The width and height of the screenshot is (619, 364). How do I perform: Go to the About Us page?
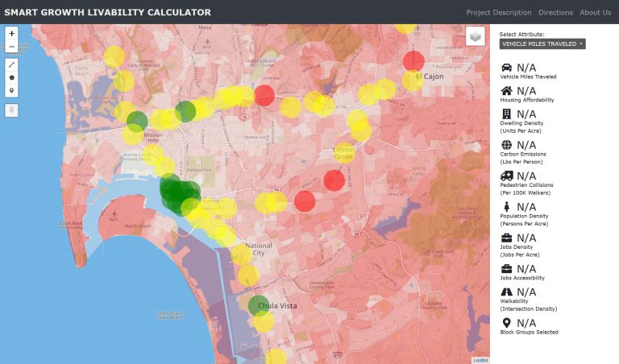click(595, 12)
